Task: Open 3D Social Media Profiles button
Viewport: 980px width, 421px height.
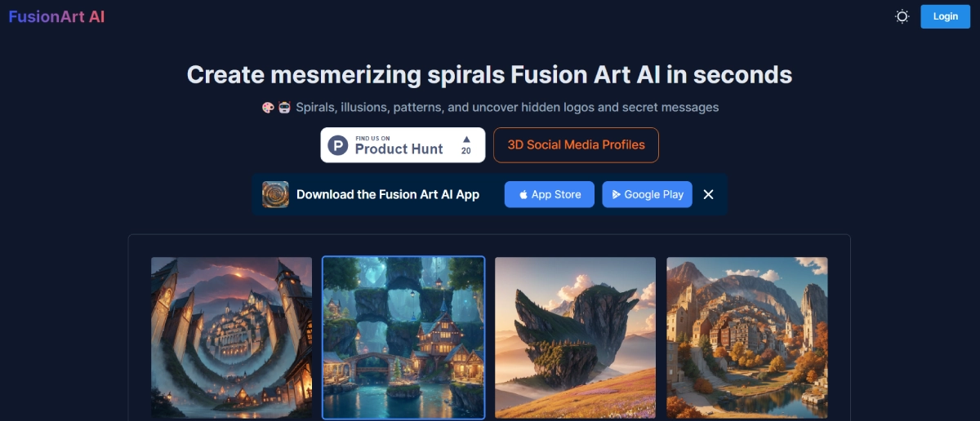Action: pyautogui.click(x=576, y=145)
